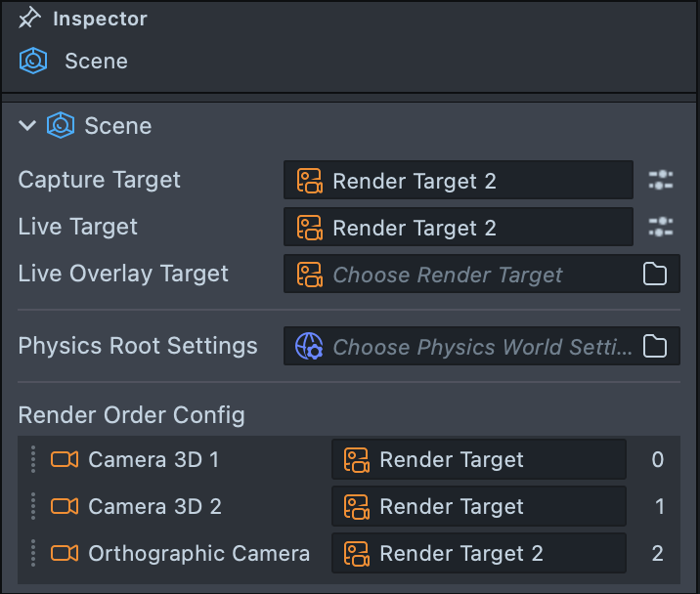Collapse the Scene section chevron
Viewport: 700px width, 594px height.
(27, 126)
